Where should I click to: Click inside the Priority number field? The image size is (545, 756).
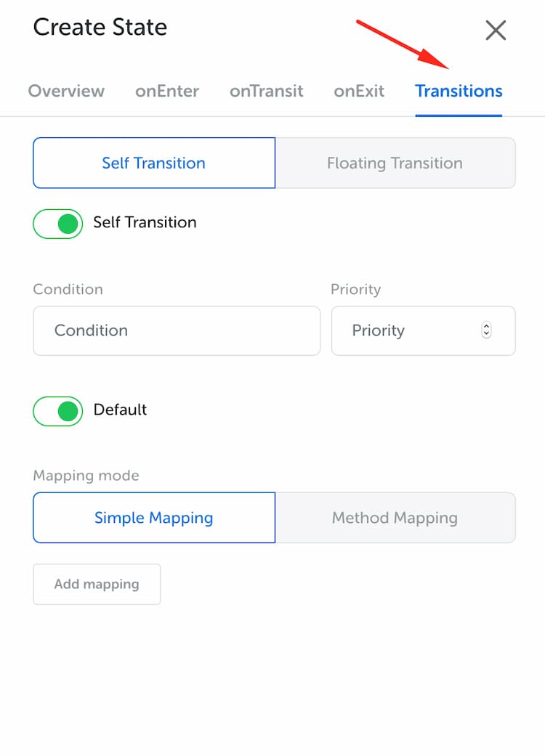(x=424, y=330)
